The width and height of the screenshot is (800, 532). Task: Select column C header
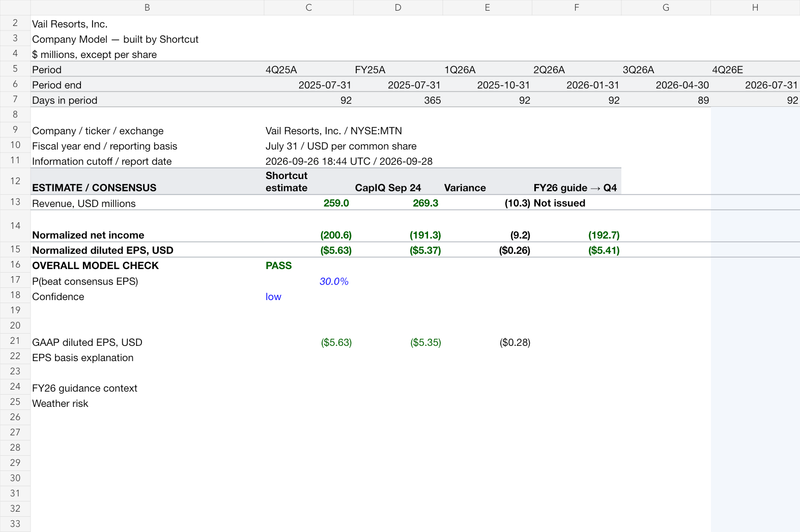[x=308, y=8]
